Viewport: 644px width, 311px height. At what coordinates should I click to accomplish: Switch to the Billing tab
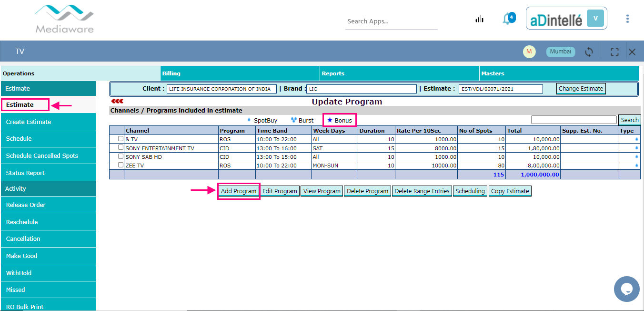[x=240, y=73]
